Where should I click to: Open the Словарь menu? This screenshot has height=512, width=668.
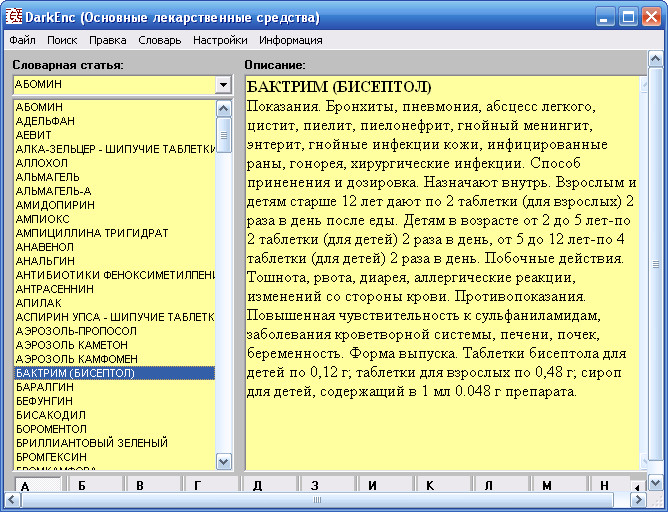coord(159,41)
